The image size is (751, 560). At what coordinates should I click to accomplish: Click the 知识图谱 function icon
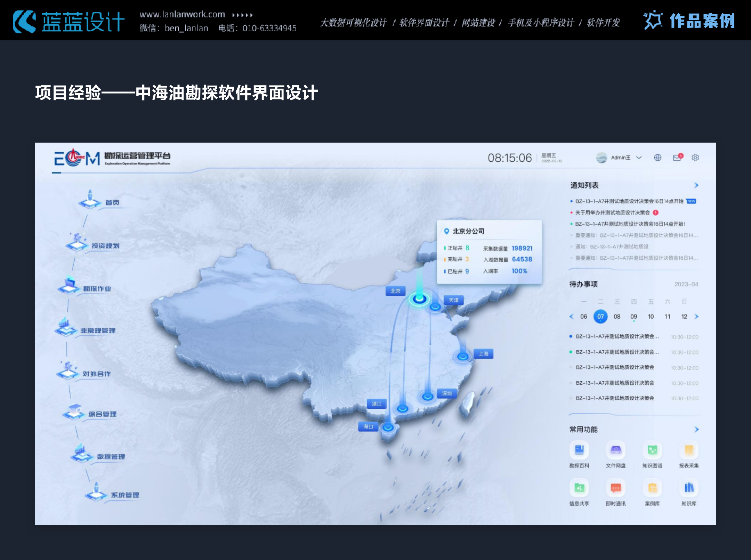click(652, 450)
